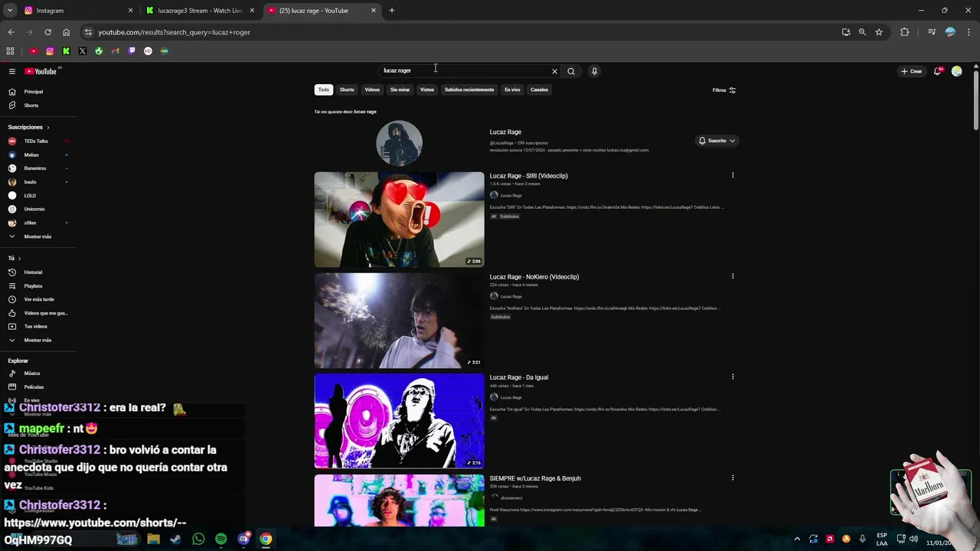
Task: Click the magnifier search button
Action: [571, 71]
